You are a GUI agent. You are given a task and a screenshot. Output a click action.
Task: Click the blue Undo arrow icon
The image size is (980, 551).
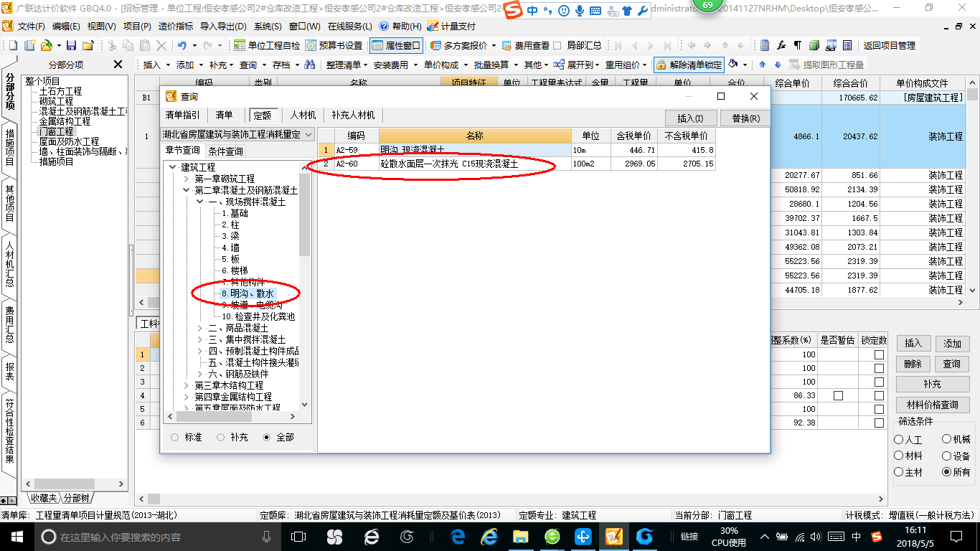point(182,45)
